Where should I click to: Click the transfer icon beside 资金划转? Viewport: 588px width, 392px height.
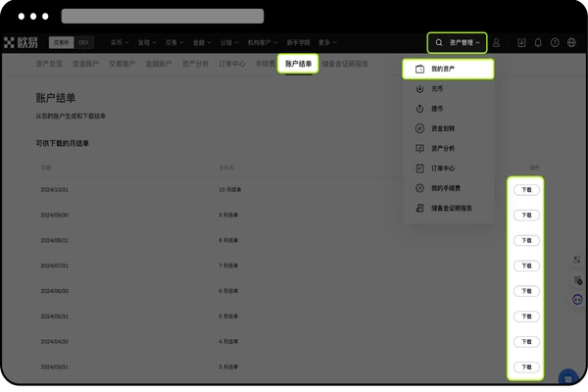(419, 128)
